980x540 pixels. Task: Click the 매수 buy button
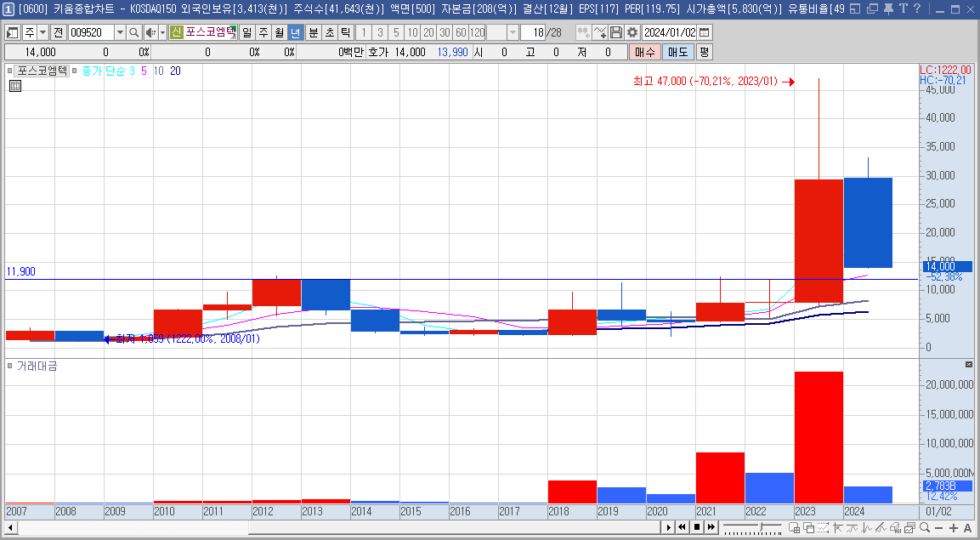[x=645, y=53]
